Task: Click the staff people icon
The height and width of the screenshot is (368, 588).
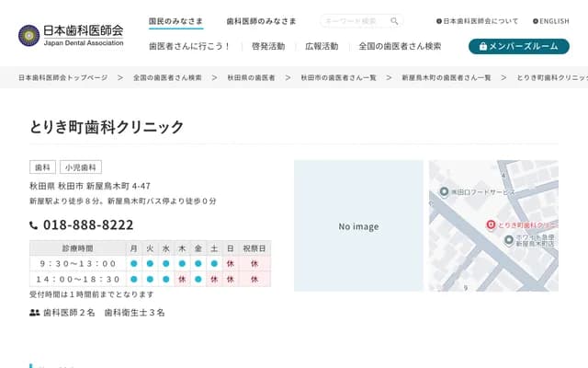Action: 34,313
